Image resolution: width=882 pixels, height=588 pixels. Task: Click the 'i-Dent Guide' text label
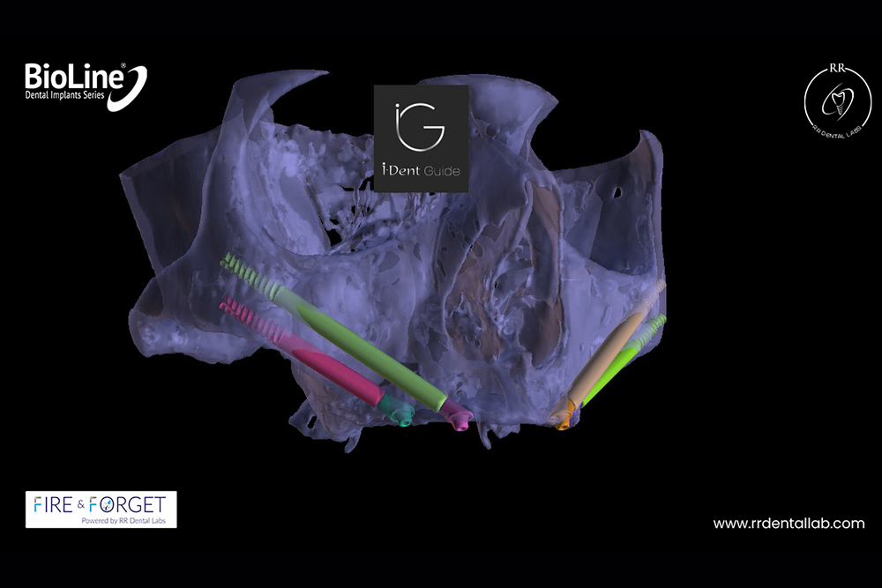click(x=421, y=171)
